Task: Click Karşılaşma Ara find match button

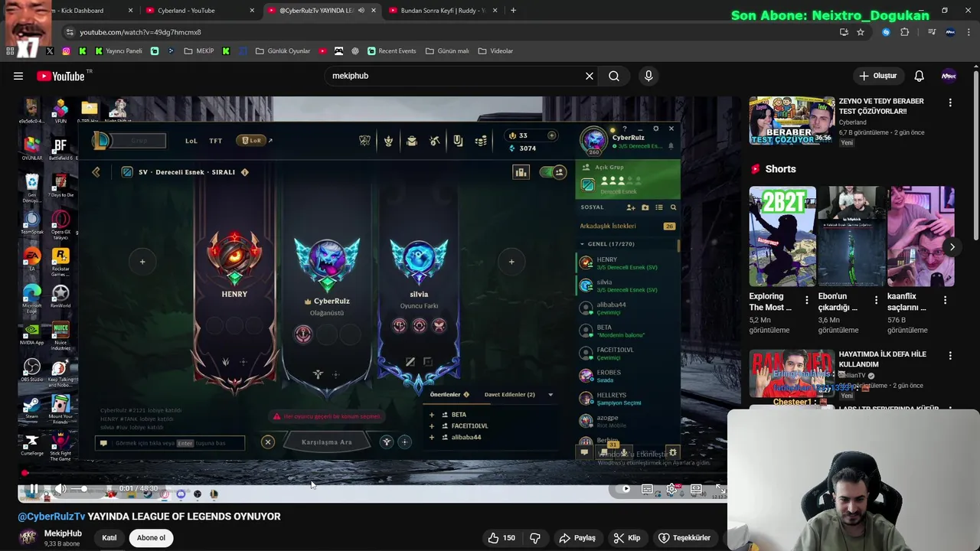Action: tap(327, 442)
